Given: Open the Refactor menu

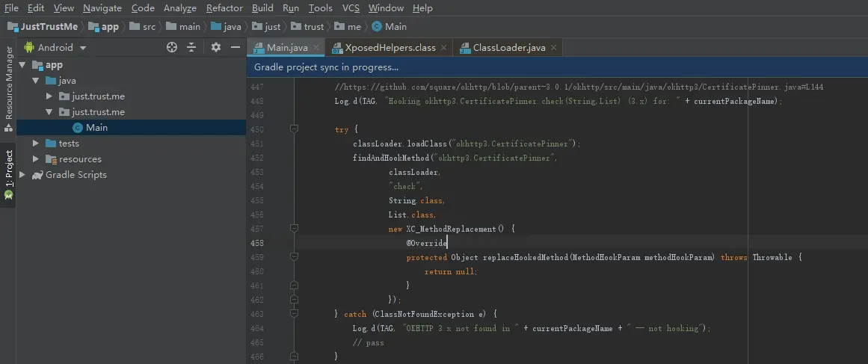Looking at the screenshot, I should [x=224, y=8].
